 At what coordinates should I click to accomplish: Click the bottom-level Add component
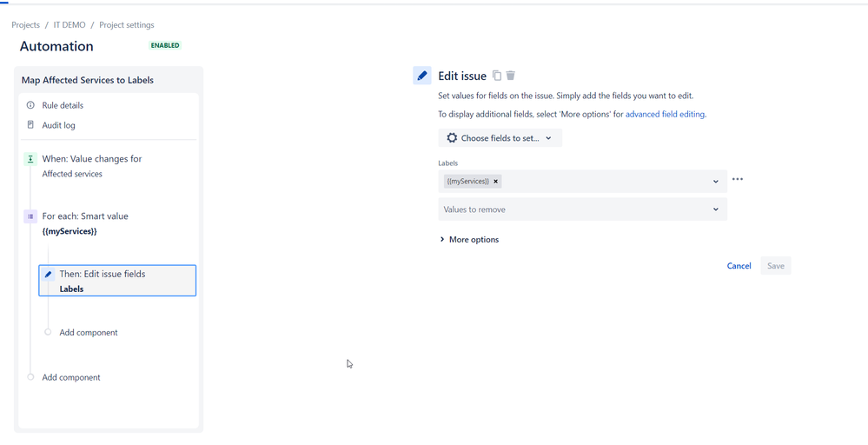click(71, 377)
